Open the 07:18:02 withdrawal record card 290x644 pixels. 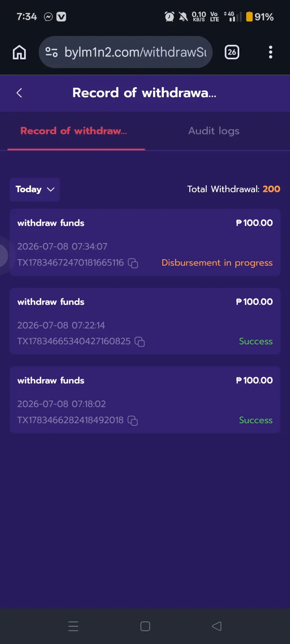click(x=145, y=400)
